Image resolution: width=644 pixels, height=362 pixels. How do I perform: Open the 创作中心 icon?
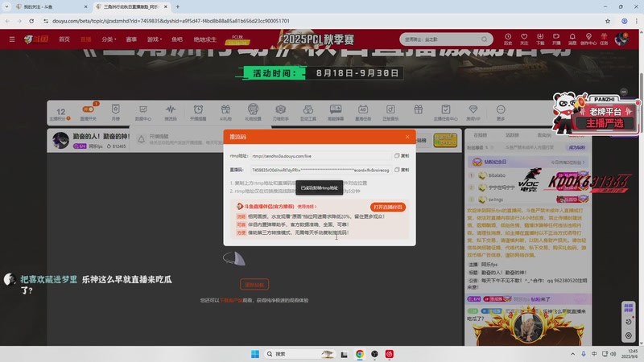click(x=588, y=39)
